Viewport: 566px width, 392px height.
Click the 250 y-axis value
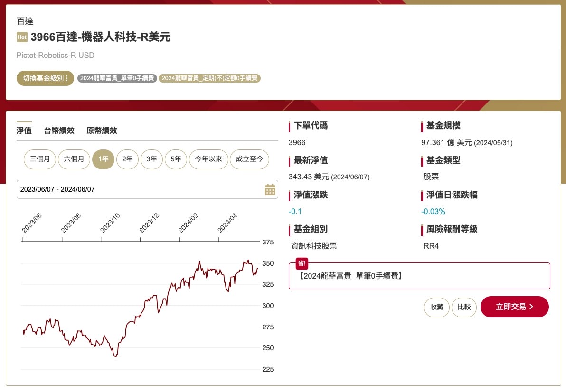pos(268,348)
